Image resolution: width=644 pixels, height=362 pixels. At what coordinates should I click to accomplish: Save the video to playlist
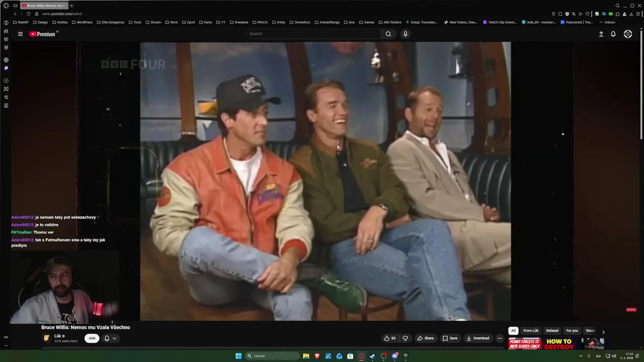pyautogui.click(x=450, y=338)
